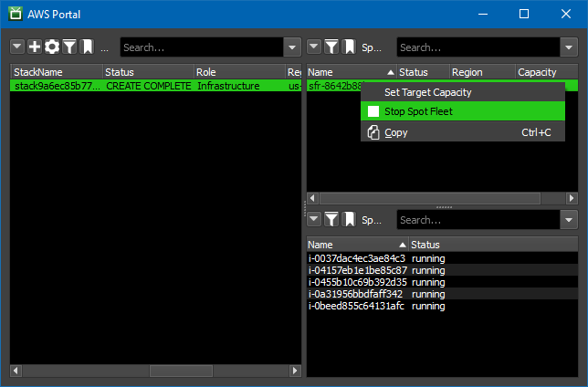Focus the stack panel Search field
The image size is (588, 387).
tap(202, 47)
